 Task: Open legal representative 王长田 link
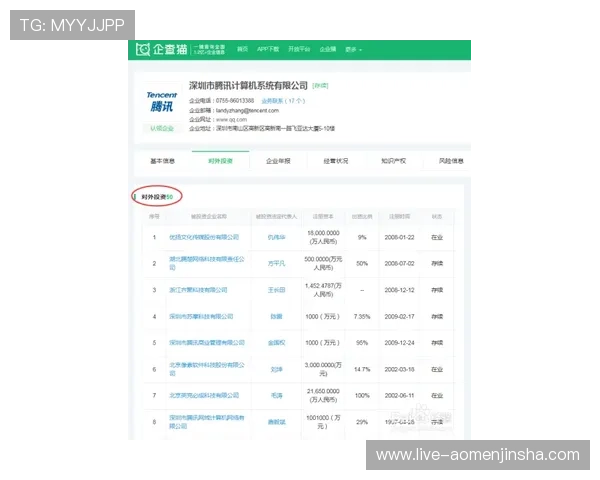[276, 290]
